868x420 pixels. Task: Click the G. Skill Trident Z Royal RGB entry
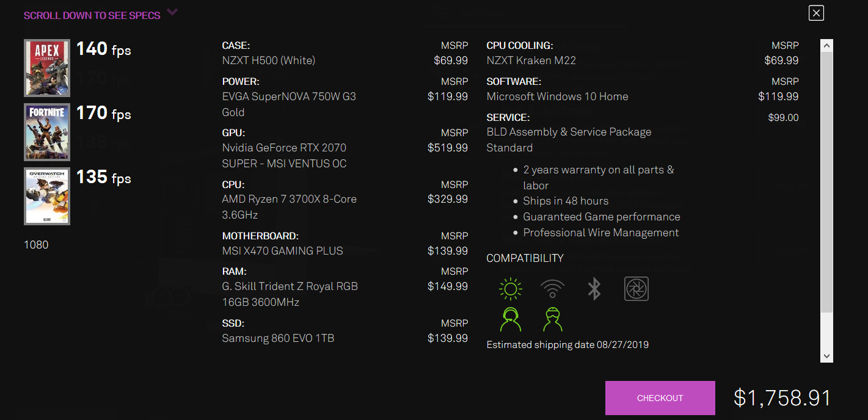click(x=290, y=294)
